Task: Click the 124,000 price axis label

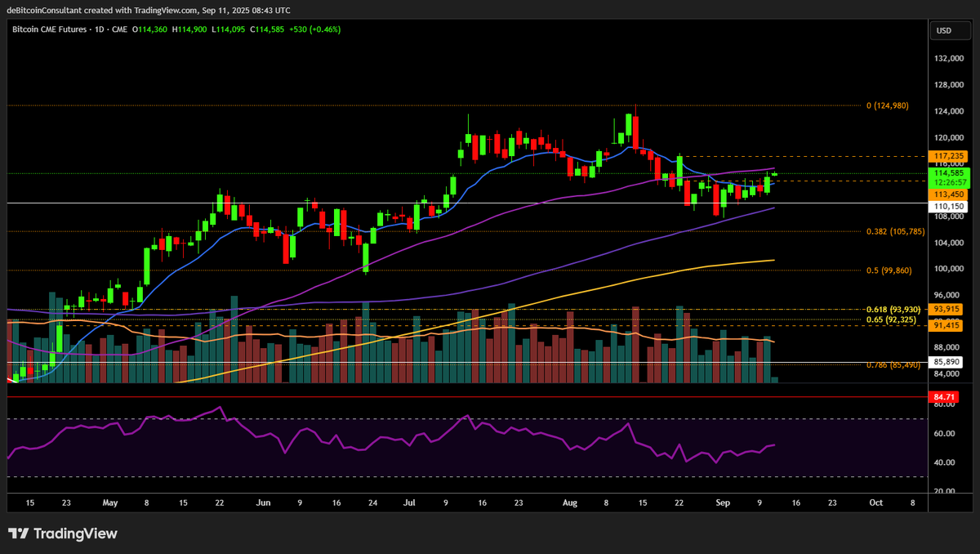Action: [x=948, y=111]
